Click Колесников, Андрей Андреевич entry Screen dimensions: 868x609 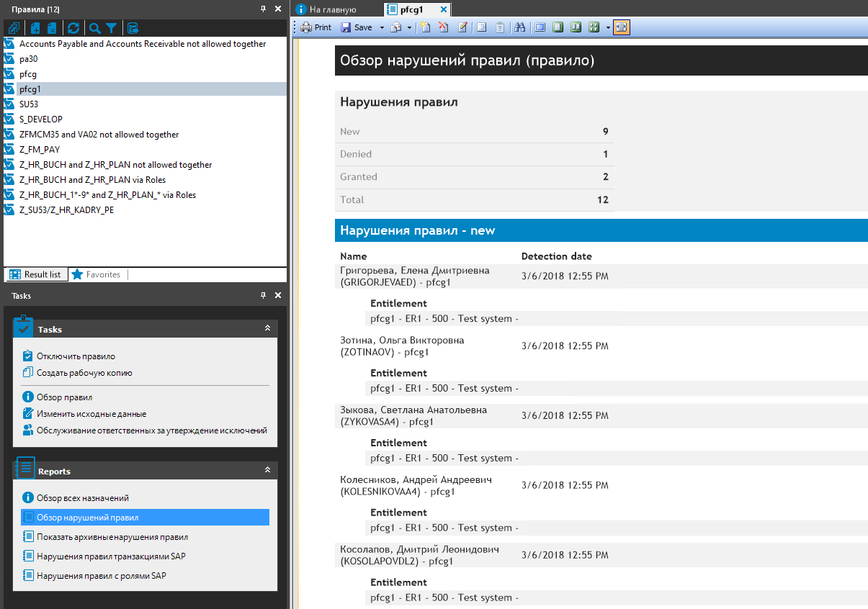(x=416, y=486)
